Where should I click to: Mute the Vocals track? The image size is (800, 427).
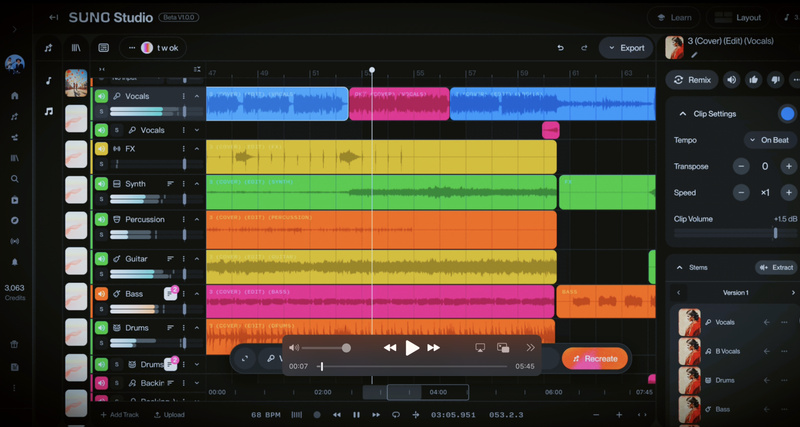click(101, 96)
